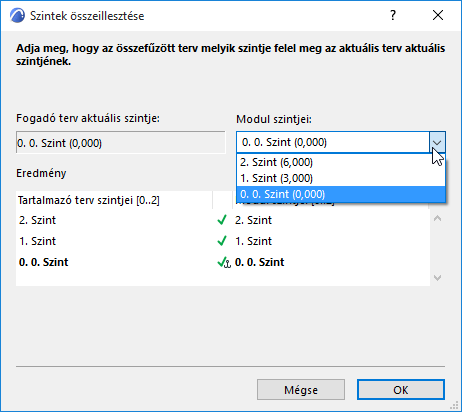Click right column '2. Szint' module entry

(x=253, y=220)
